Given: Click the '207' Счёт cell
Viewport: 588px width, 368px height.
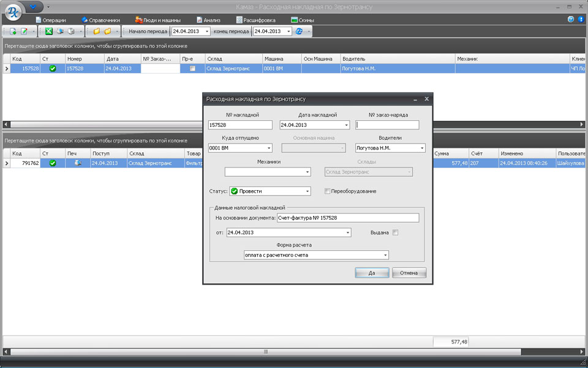Looking at the screenshot, I should point(484,163).
